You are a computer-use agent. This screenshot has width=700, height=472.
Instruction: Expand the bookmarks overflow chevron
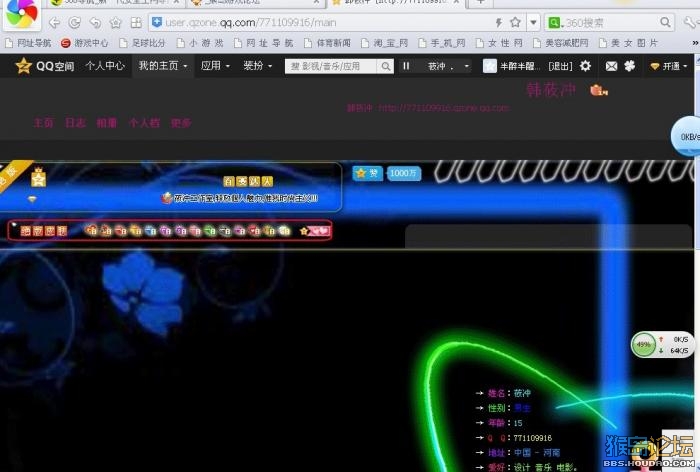695,43
